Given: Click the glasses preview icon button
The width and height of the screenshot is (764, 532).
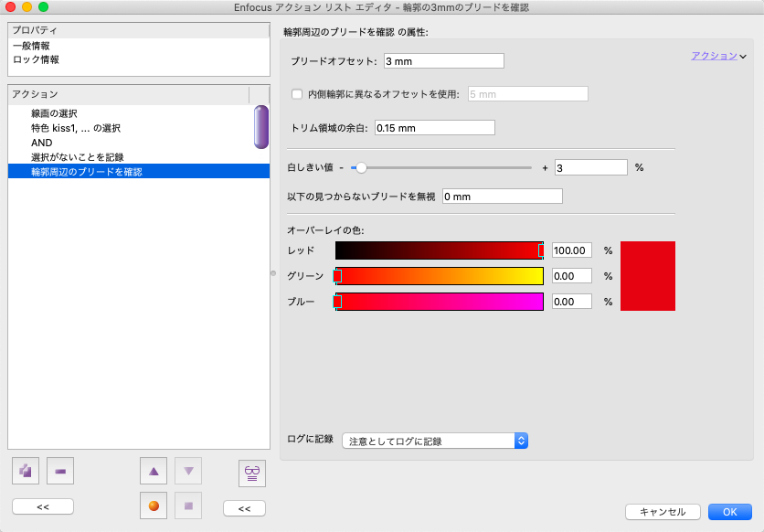Looking at the screenshot, I should pos(252,472).
